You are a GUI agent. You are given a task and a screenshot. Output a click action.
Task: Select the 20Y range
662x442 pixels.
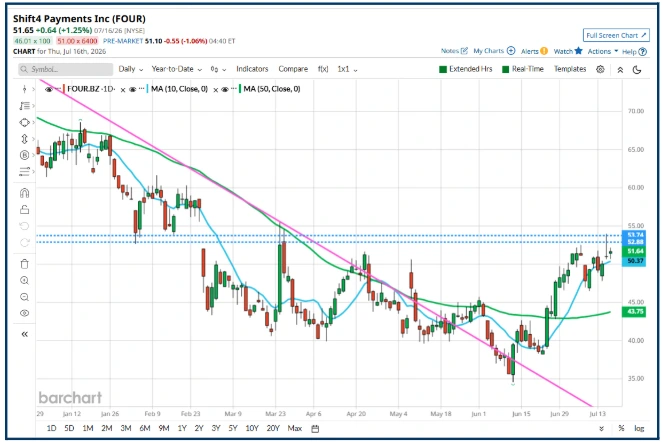[273, 428]
